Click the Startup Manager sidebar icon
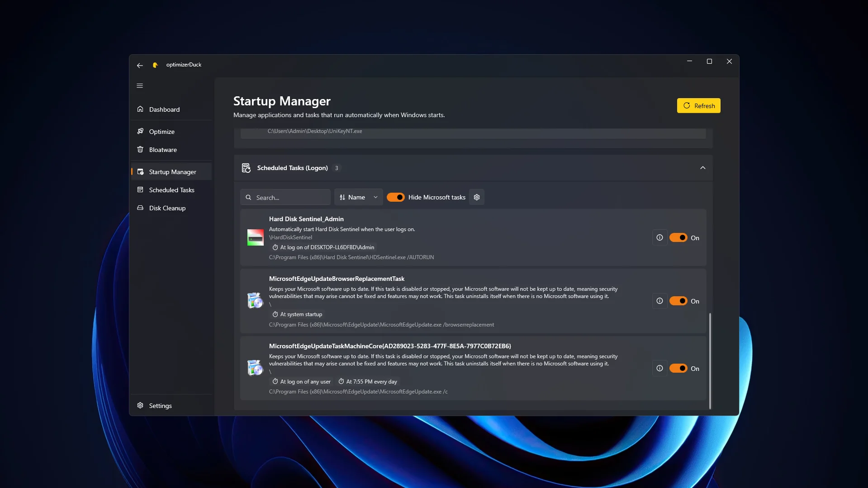The width and height of the screenshot is (868, 488). [x=140, y=172]
